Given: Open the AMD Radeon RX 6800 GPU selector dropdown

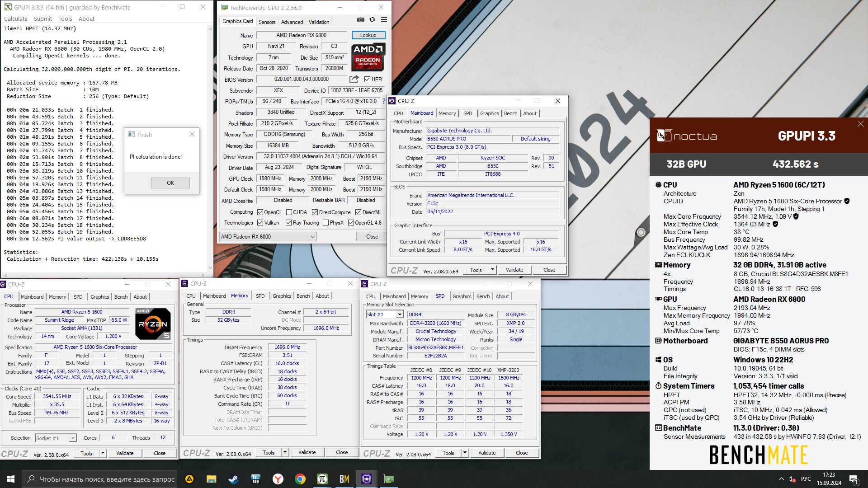Looking at the screenshot, I should (x=268, y=237).
